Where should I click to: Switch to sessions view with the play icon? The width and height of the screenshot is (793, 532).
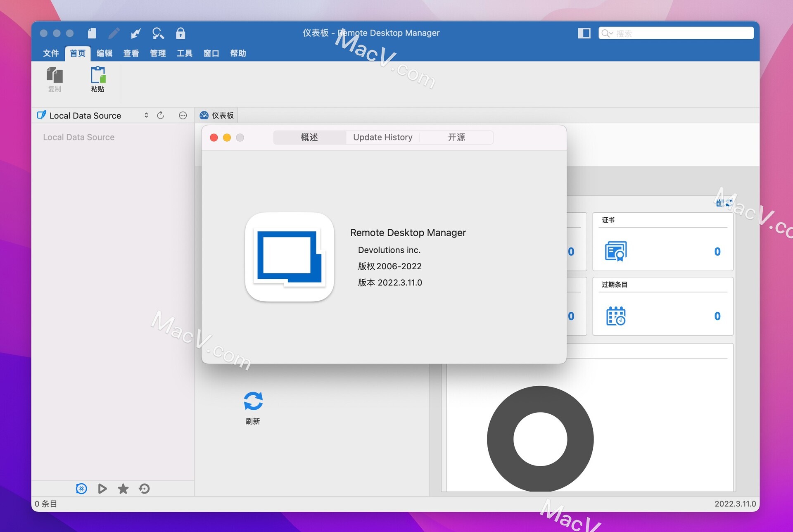(x=102, y=489)
